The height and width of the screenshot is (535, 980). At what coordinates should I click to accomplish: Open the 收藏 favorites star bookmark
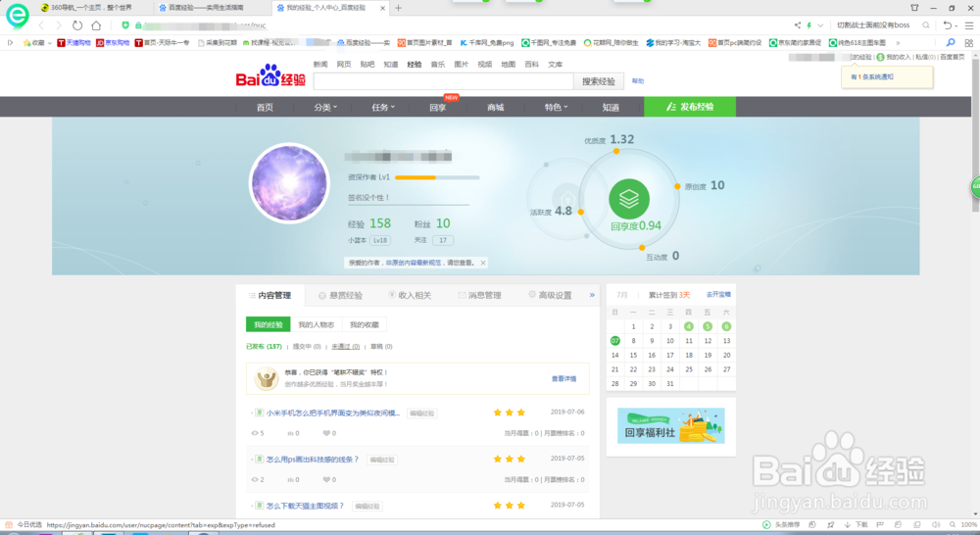coord(37,42)
